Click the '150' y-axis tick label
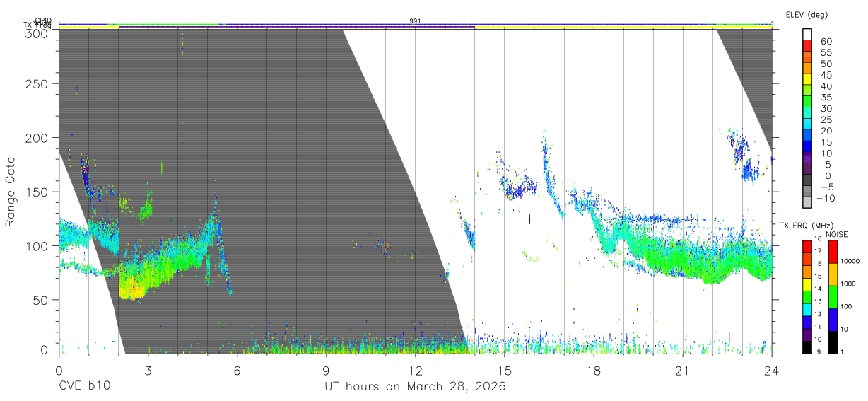 tap(37, 192)
